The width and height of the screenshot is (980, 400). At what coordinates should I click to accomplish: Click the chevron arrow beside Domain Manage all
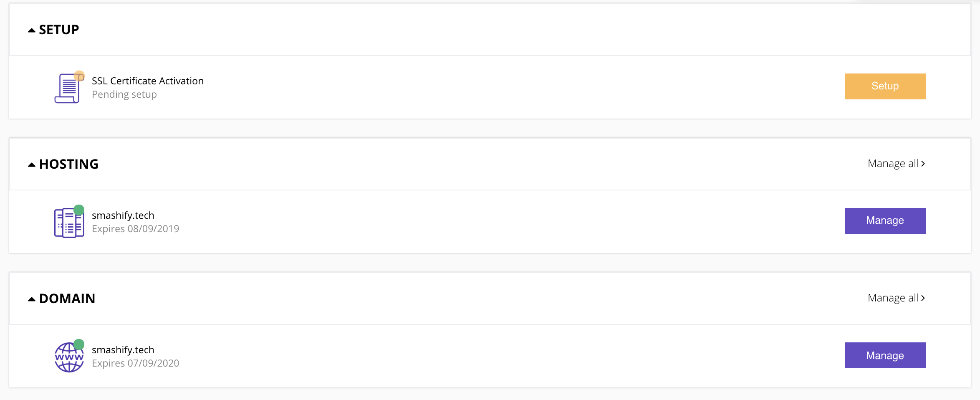pyautogui.click(x=923, y=298)
